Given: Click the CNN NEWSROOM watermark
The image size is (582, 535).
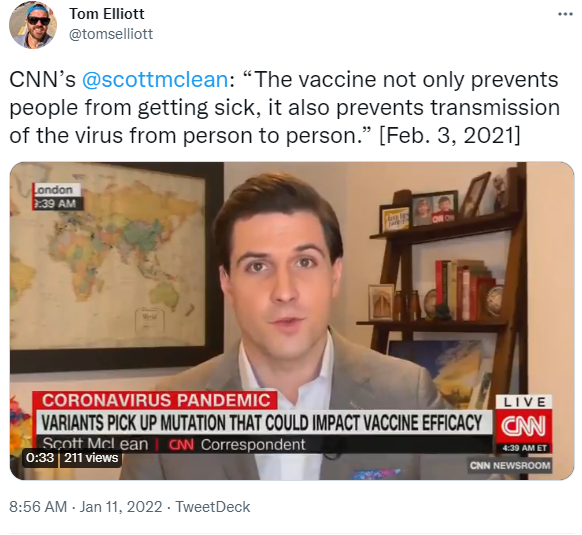Looking at the screenshot, I should tap(510, 465).
